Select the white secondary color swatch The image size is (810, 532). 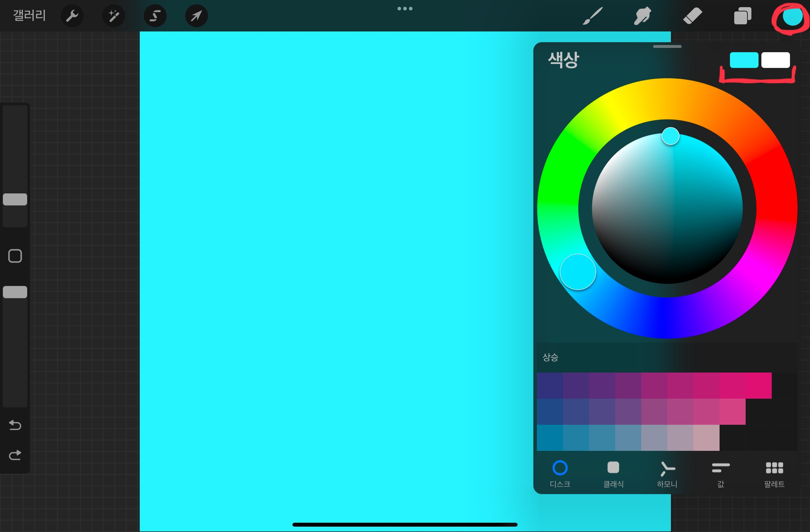coord(775,60)
